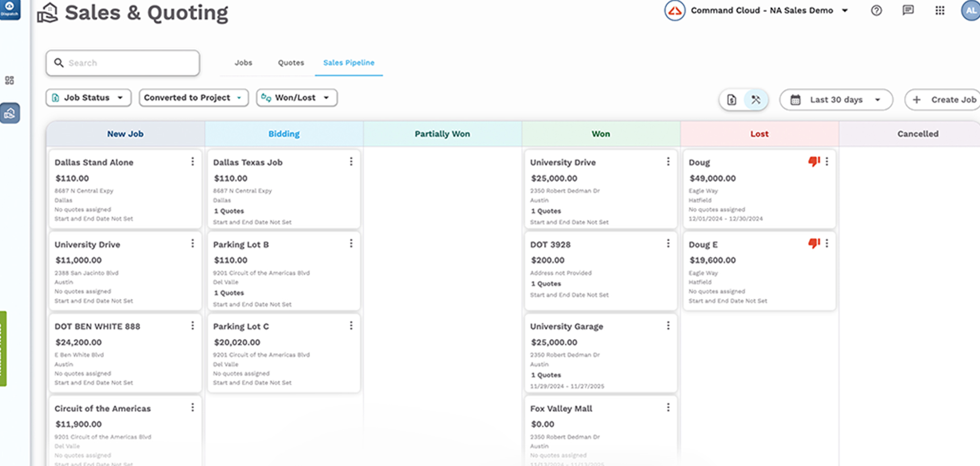Switch to tools job view toggle
The width and height of the screenshot is (980, 466).
click(x=756, y=99)
